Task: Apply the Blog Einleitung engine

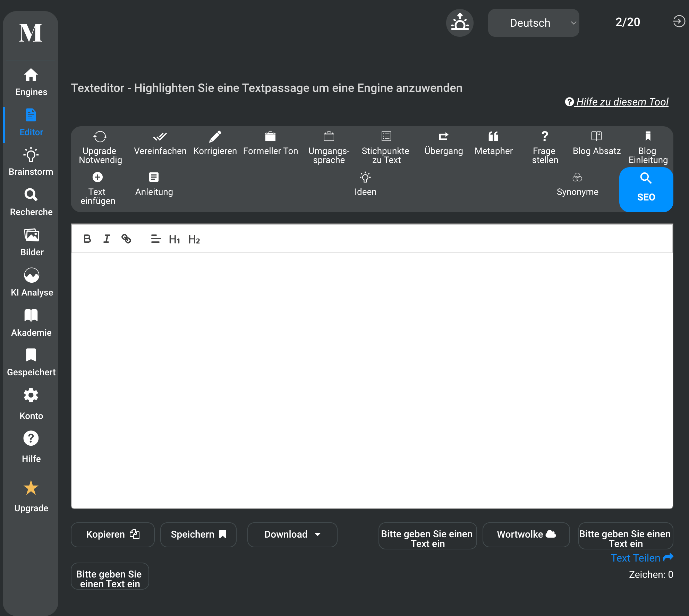Action: [x=648, y=147]
